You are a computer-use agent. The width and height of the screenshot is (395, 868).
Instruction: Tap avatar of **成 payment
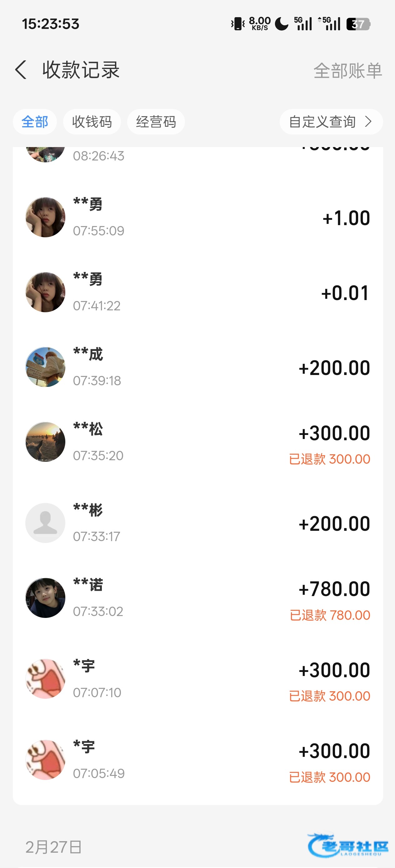tap(45, 367)
